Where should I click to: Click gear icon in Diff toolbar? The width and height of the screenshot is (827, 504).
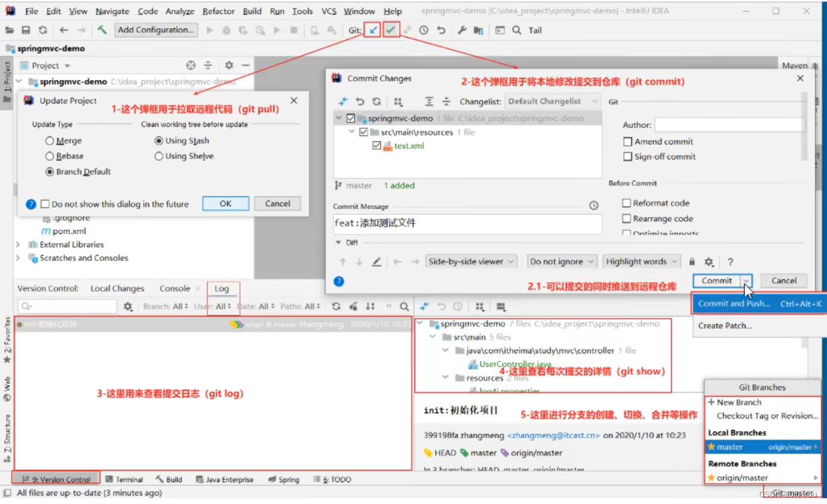(x=709, y=262)
